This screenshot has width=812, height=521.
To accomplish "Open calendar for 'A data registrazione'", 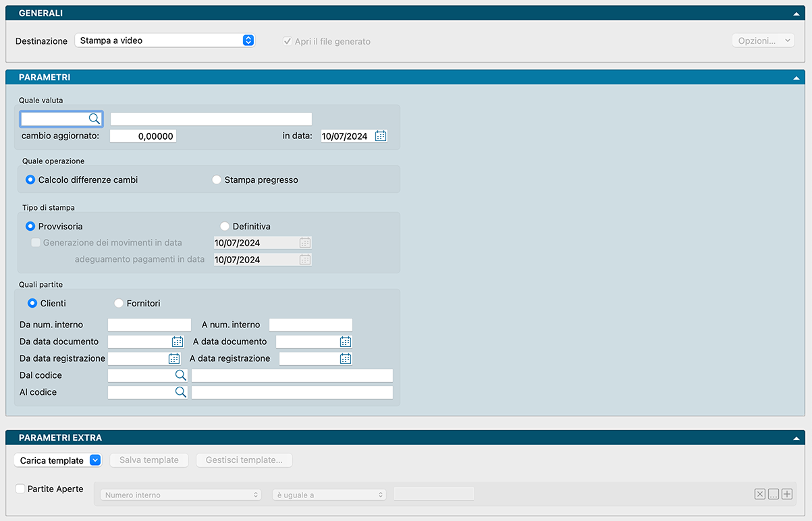I will click(346, 358).
